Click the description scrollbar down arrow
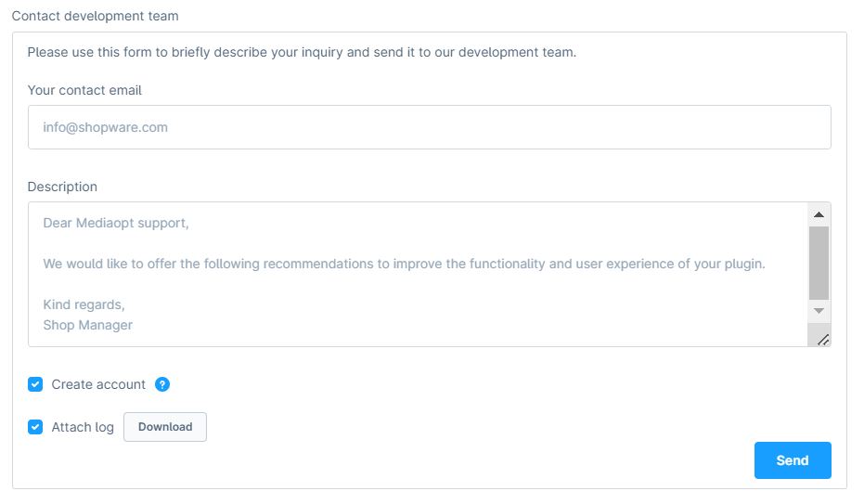The width and height of the screenshot is (864, 504). 819,311
